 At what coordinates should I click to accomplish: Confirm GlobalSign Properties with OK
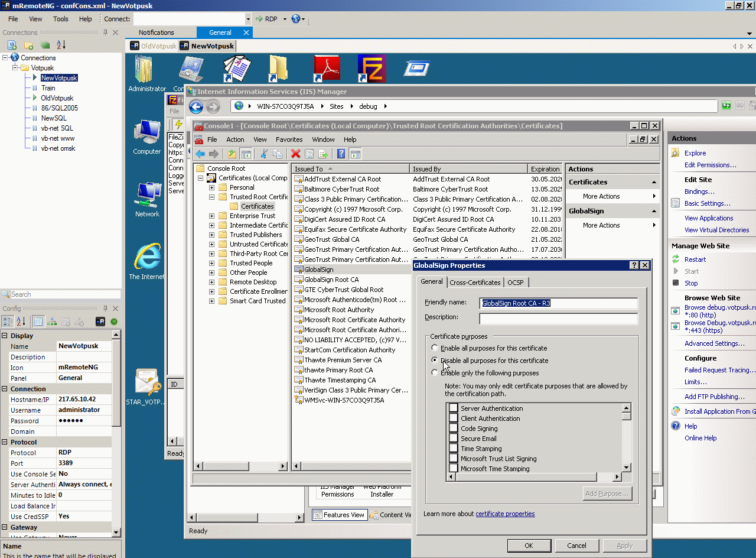coord(529,546)
